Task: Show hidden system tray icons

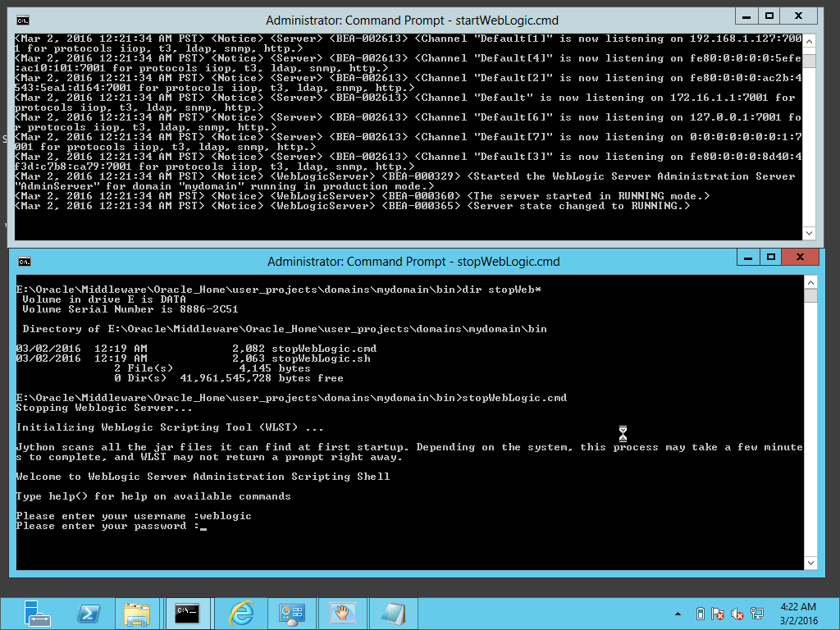Action: [678, 614]
